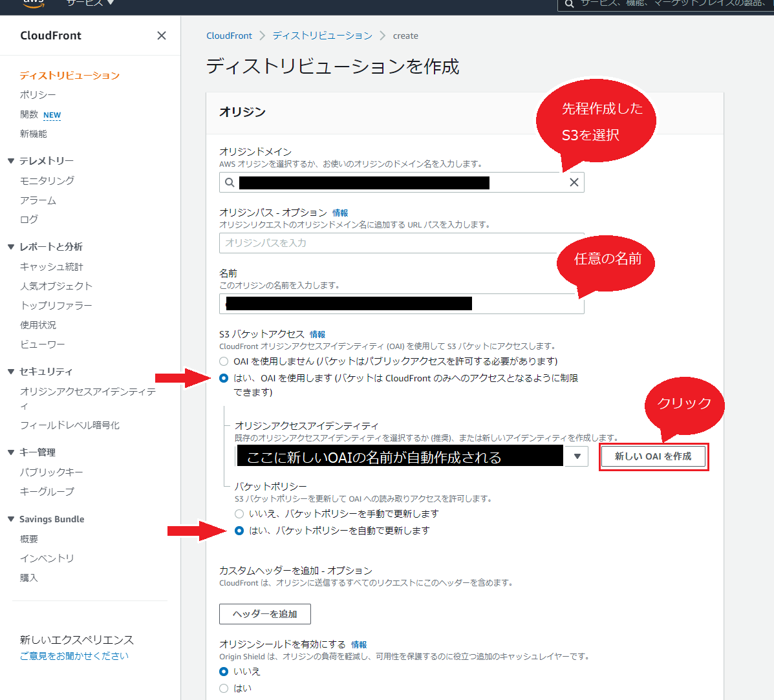Click 新しい OAI を作成 button
Image resolution: width=774 pixels, height=700 pixels.
pos(653,456)
